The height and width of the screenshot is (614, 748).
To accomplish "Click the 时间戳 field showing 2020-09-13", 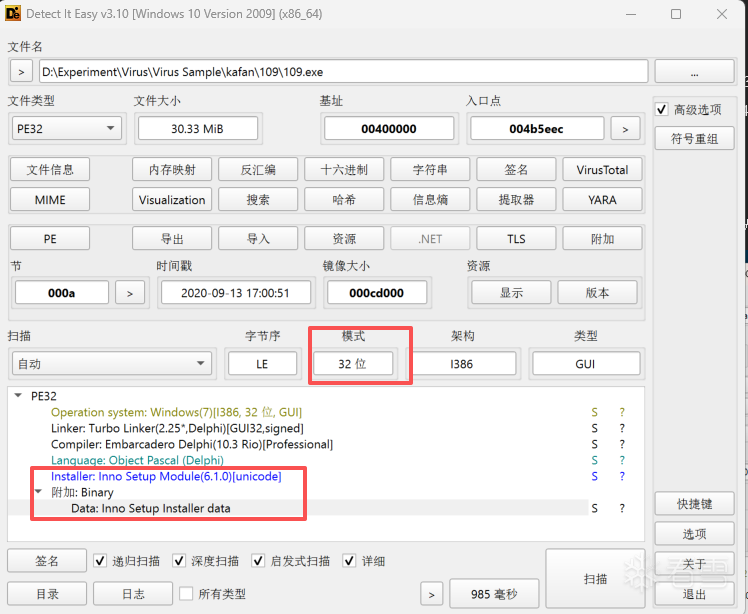I will pos(233,293).
